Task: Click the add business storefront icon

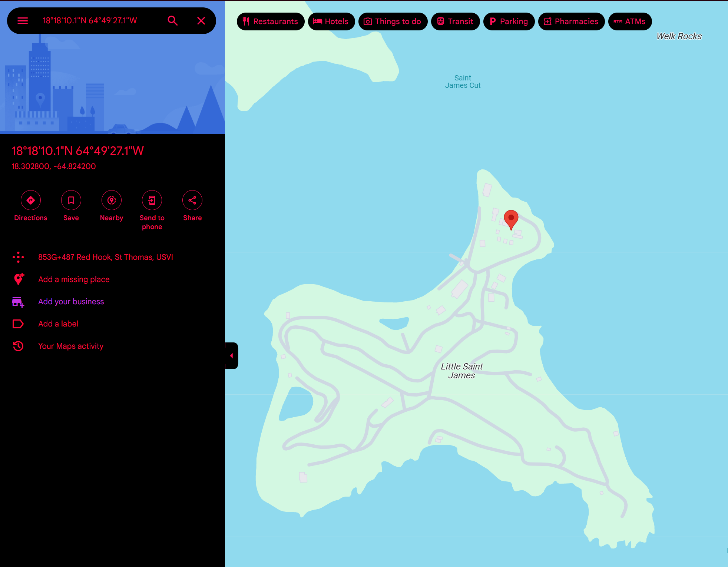Action: pos(18,302)
